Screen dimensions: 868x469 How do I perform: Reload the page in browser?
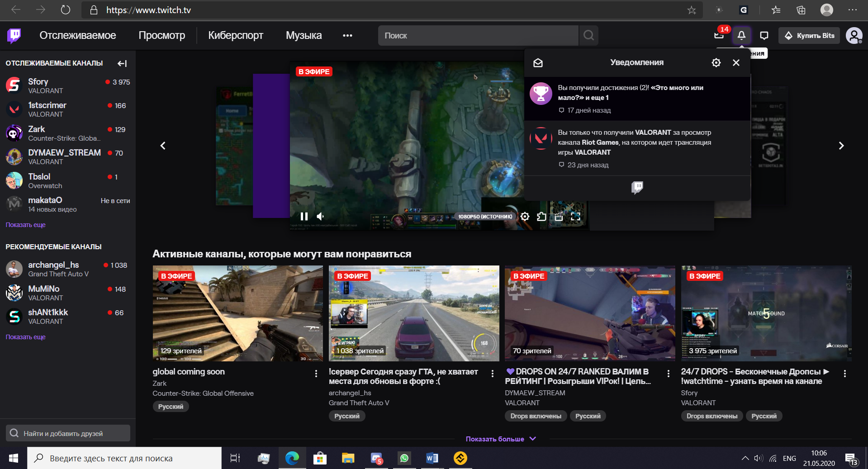click(66, 10)
